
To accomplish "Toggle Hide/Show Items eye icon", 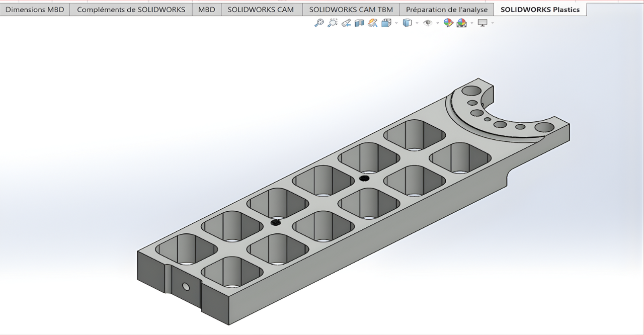I will 428,23.
